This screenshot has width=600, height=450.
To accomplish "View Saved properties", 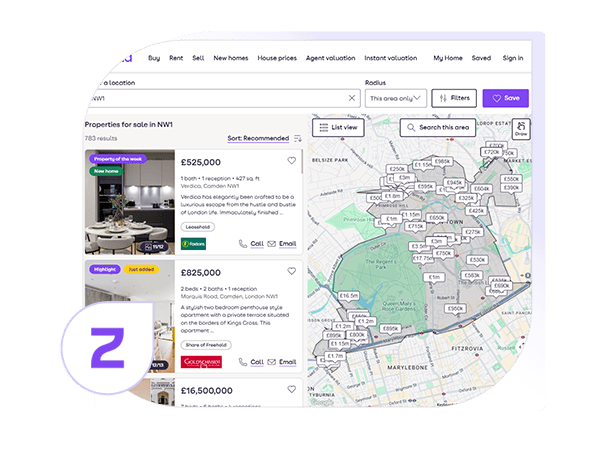I will (x=481, y=58).
